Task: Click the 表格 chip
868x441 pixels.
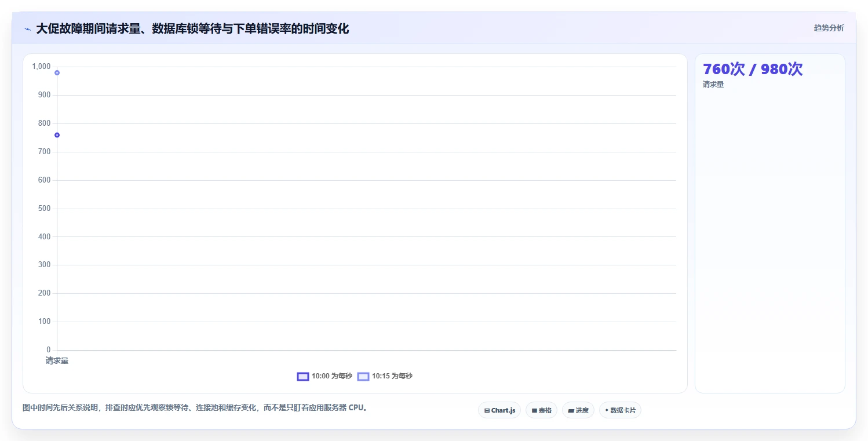Action: point(541,410)
